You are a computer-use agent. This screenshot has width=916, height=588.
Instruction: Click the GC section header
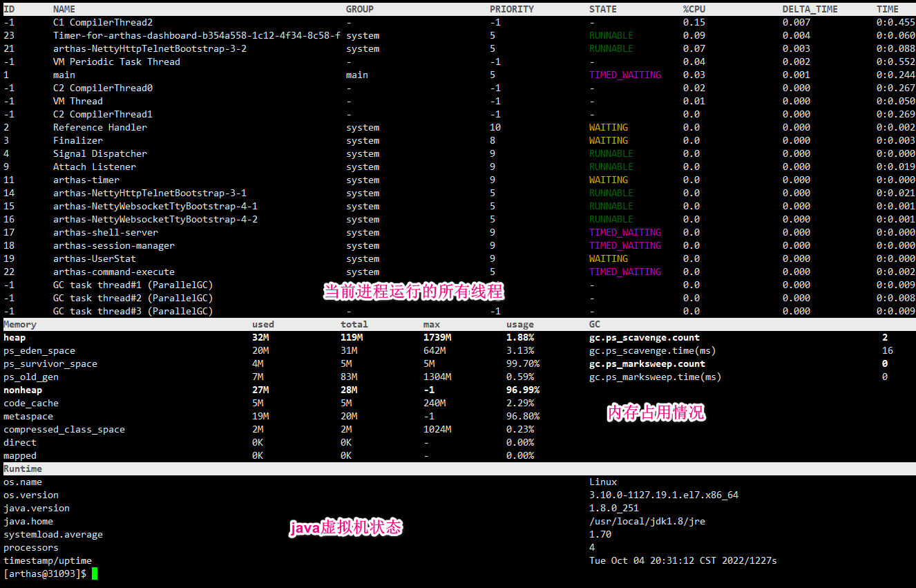(x=595, y=324)
